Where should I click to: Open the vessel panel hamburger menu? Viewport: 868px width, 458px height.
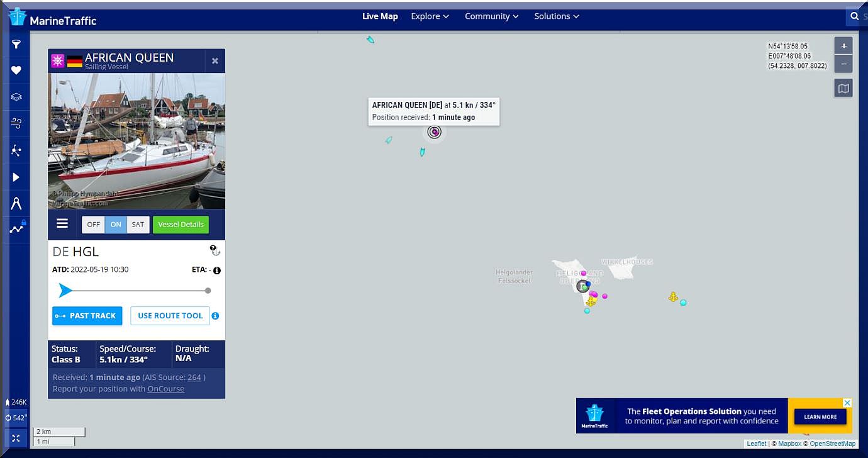click(62, 224)
